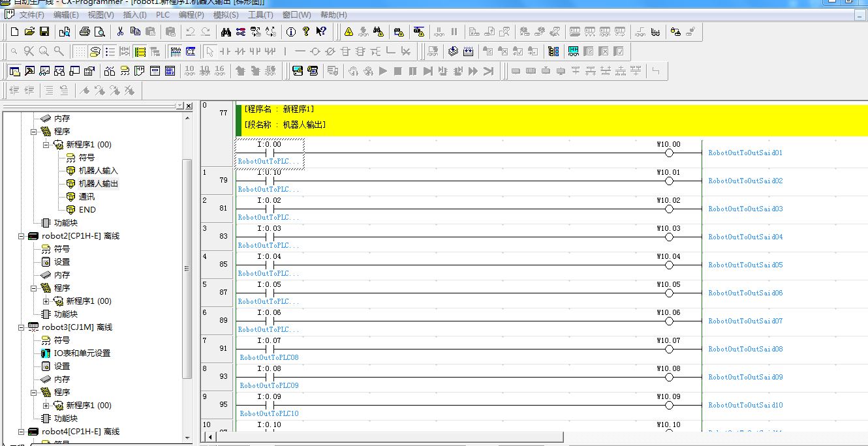Select the arrow pointer selection tool
The image size is (868, 446).
(x=209, y=52)
